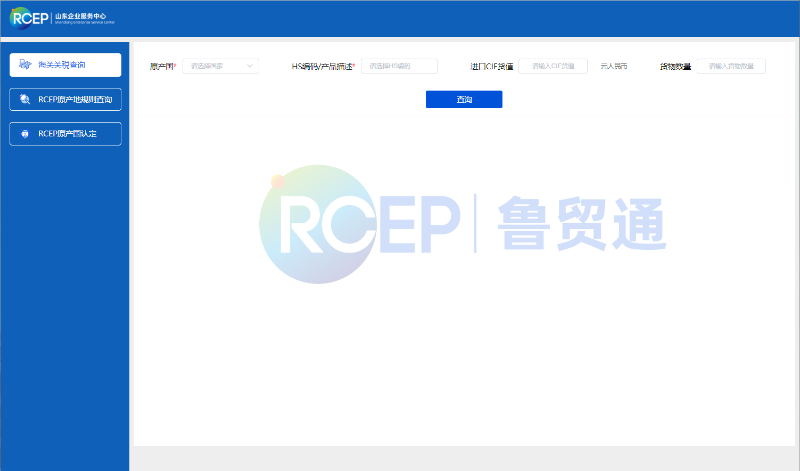Click the 元人民币 unit label
This screenshot has height=471, width=800.
click(613, 66)
